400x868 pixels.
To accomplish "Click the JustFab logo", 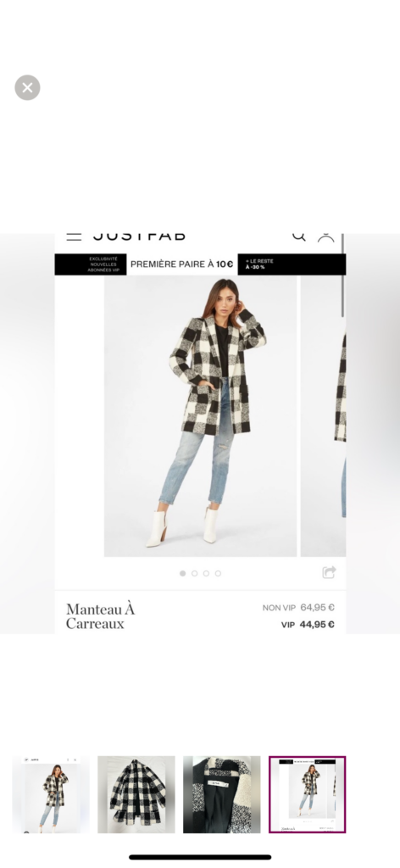I will coord(140,236).
